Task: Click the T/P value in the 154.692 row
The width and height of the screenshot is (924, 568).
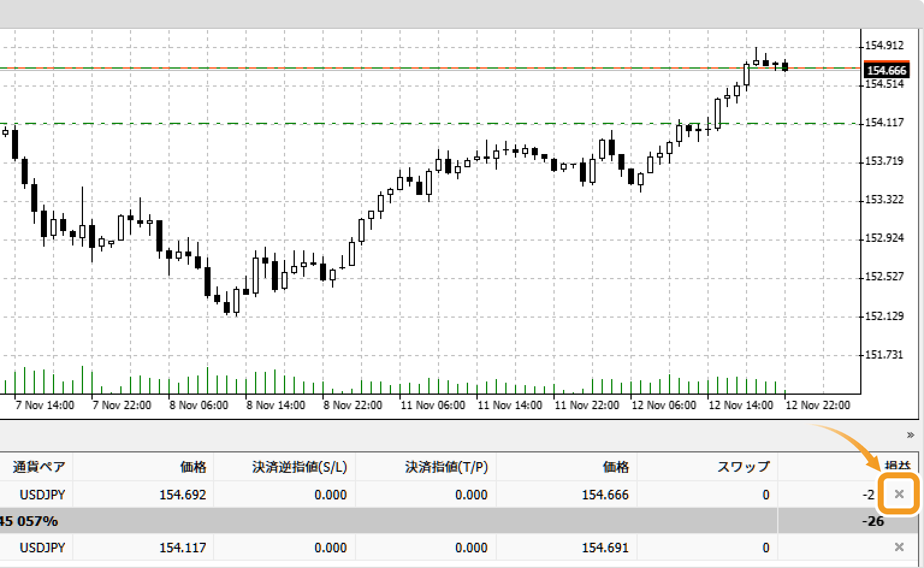Action: 472,495
